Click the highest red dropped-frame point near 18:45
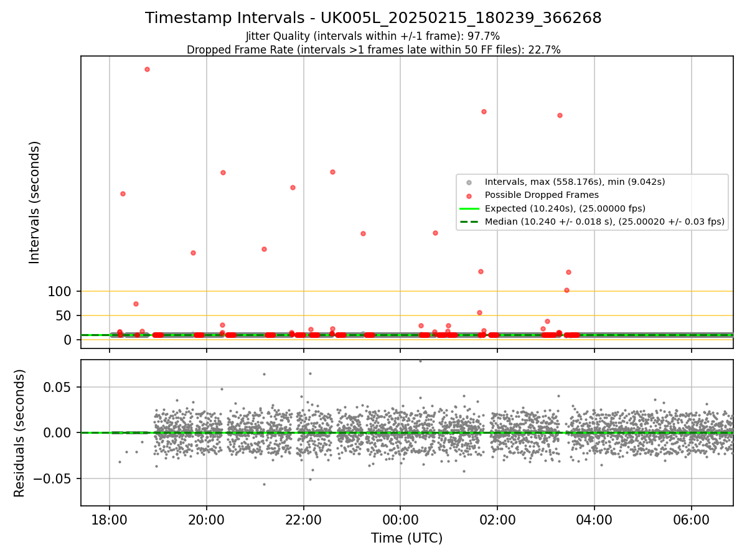The height and width of the screenshot is (560, 747). point(147,69)
